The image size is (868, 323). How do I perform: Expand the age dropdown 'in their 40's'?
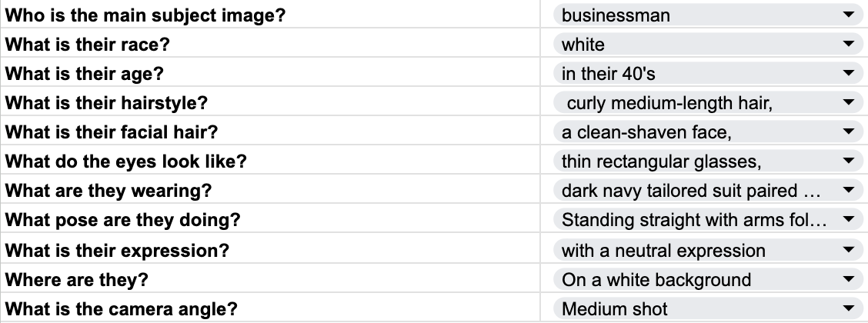pos(849,74)
